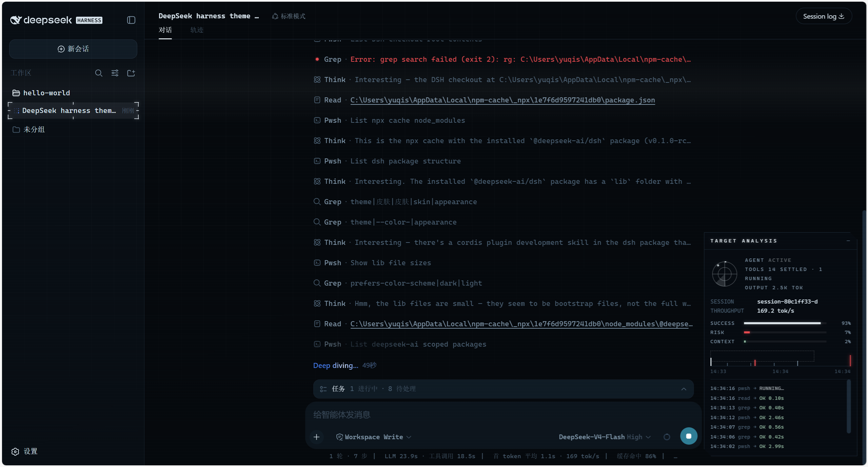
Task: Open the package.json file link
Action: pyautogui.click(x=502, y=100)
